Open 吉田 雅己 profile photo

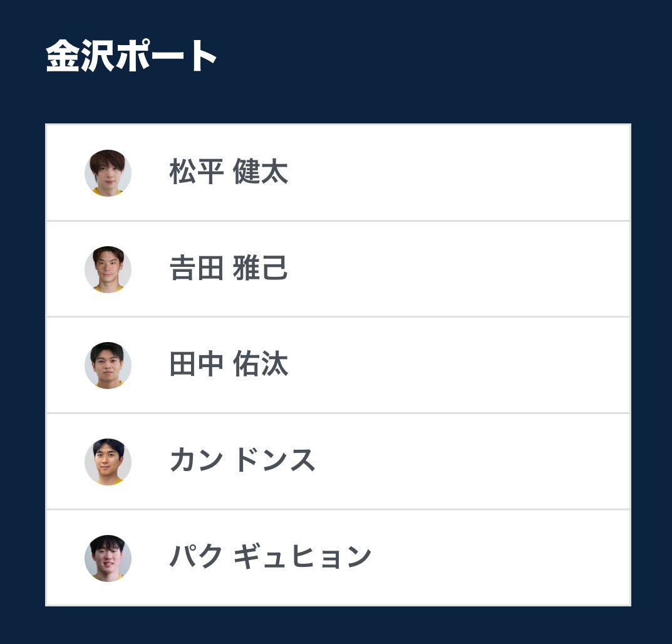(x=108, y=269)
